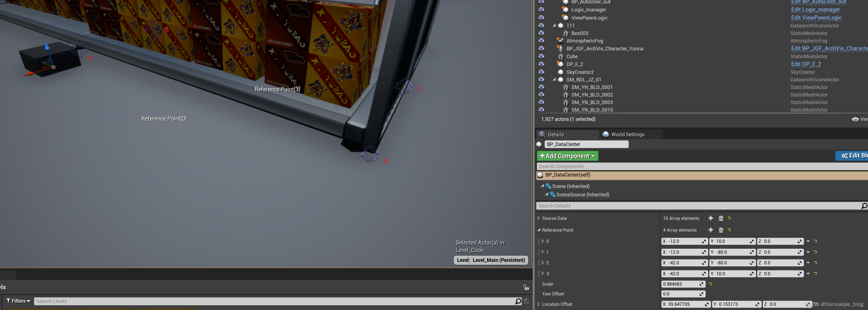Add element to Reference Point array

[x=710, y=230]
